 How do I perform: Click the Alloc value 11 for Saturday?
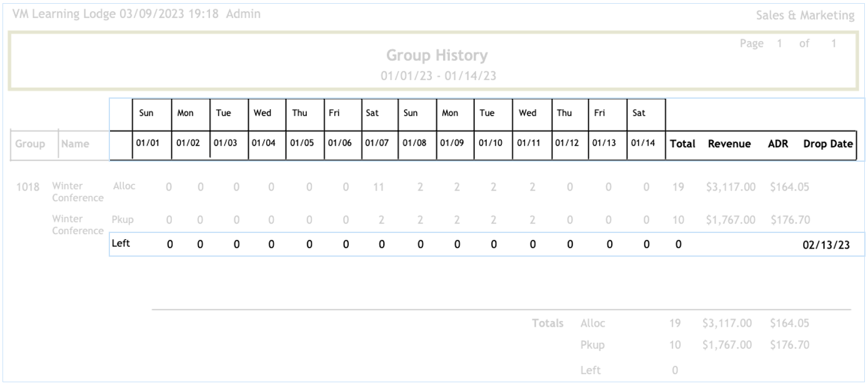coord(378,187)
